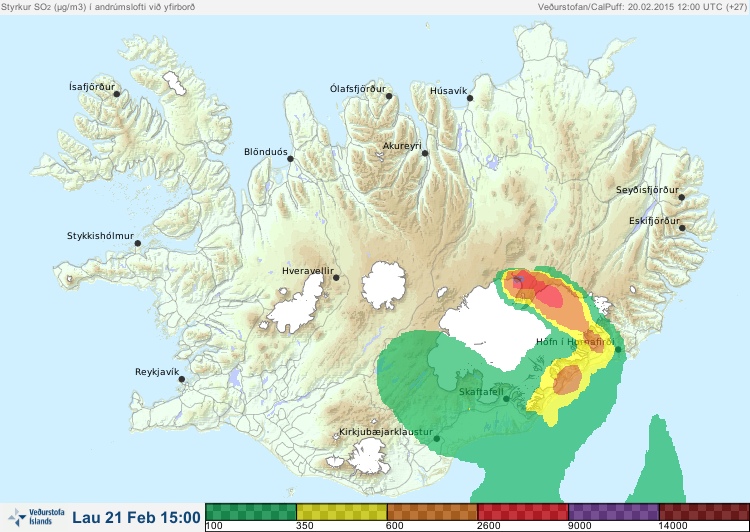Image resolution: width=750 pixels, height=532 pixels.
Task: Click the Skaftafell marker dot
Action: [506, 399]
